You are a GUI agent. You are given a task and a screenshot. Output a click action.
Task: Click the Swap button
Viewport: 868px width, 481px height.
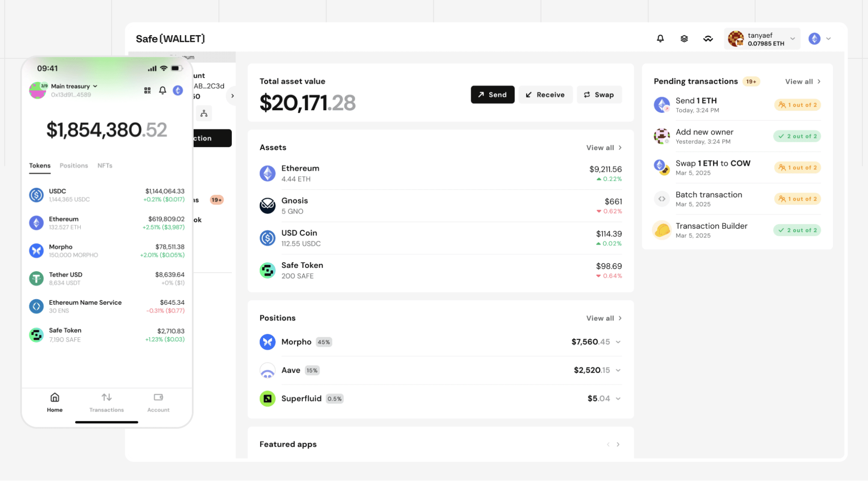point(599,95)
